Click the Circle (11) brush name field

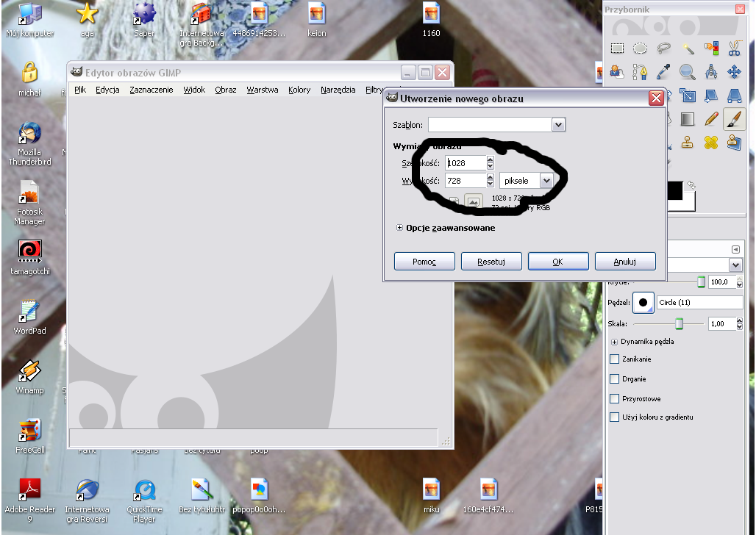700,303
